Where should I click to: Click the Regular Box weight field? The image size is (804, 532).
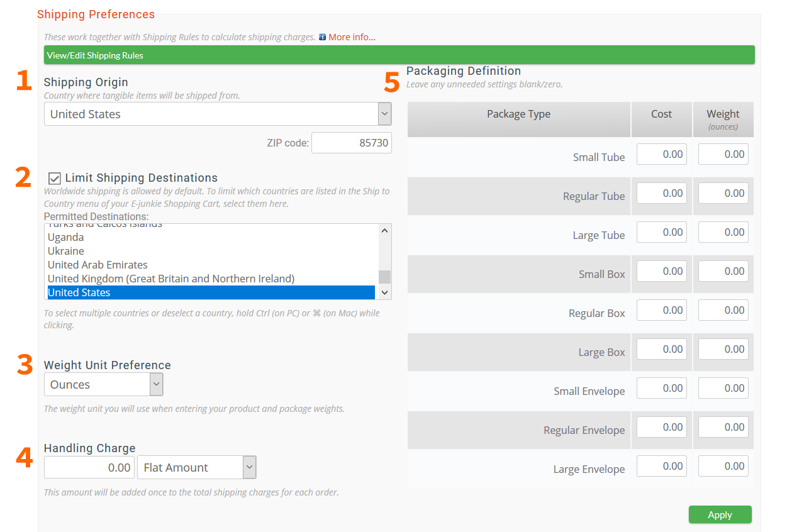coord(723,310)
